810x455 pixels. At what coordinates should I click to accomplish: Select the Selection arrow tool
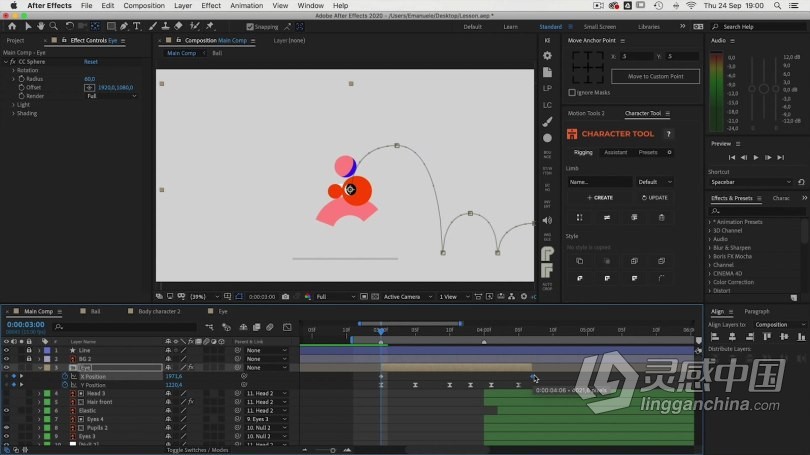tap(28, 26)
